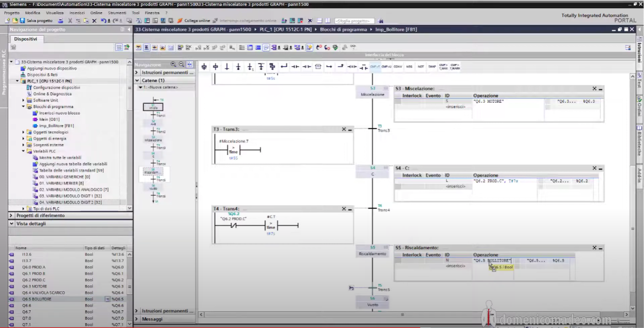This screenshot has height=328, width=644.
Task: Click Inserisci nuovo blocco
Action: 60,113
